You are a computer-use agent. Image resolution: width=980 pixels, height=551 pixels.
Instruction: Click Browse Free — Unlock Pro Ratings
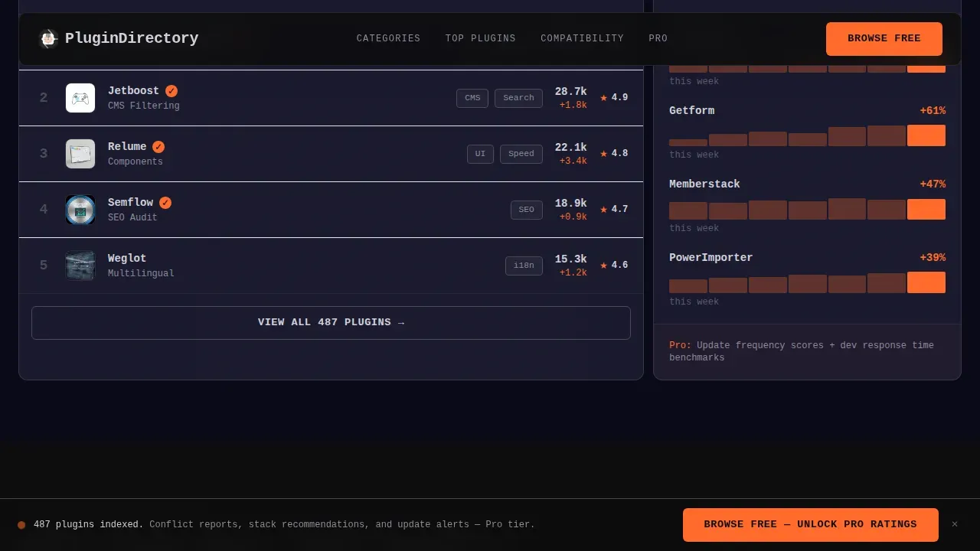(811, 525)
